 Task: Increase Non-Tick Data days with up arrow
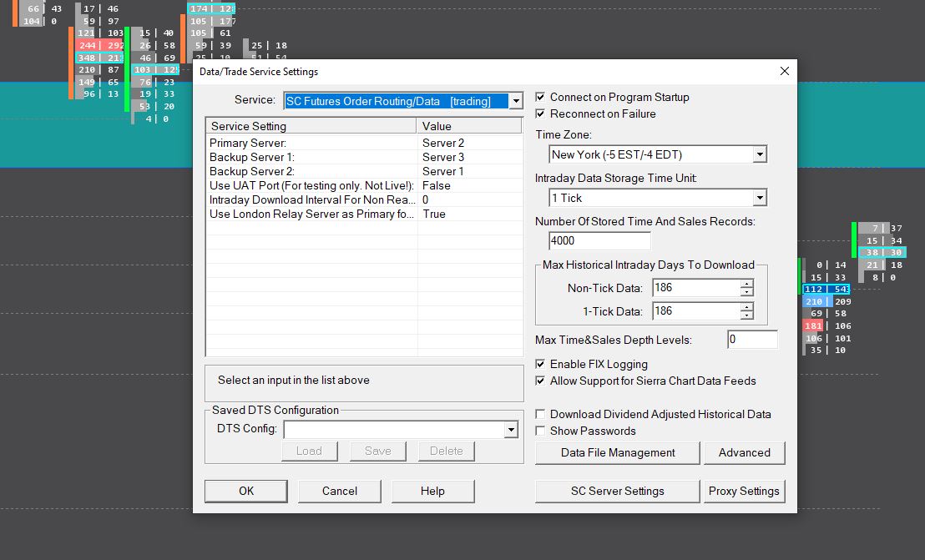point(746,284)
